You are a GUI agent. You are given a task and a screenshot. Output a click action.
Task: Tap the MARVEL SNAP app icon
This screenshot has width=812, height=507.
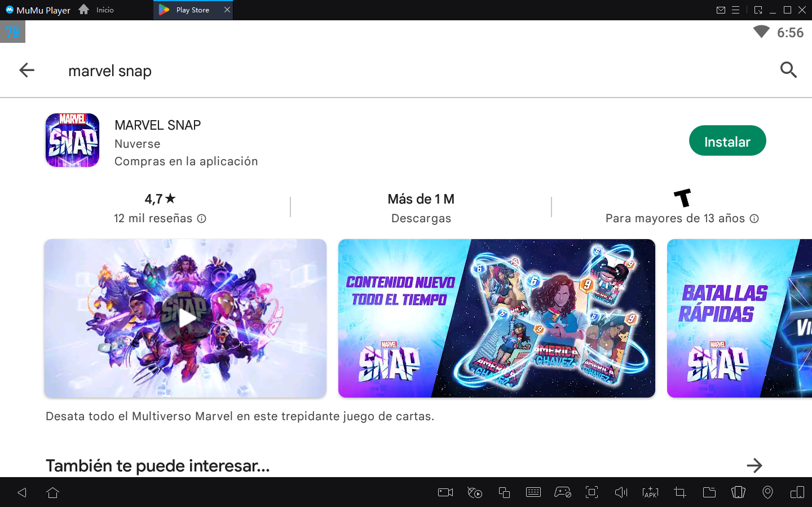coord(72,140)
